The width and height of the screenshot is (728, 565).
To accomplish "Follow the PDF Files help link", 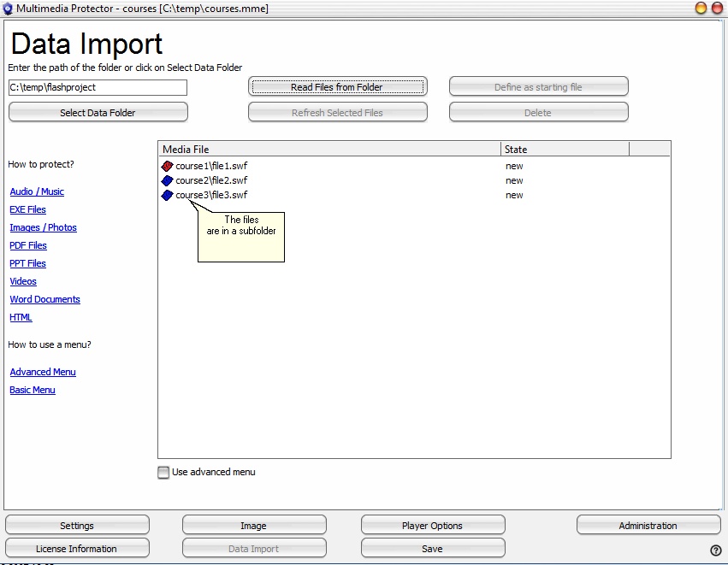I will tap(28, 245).
